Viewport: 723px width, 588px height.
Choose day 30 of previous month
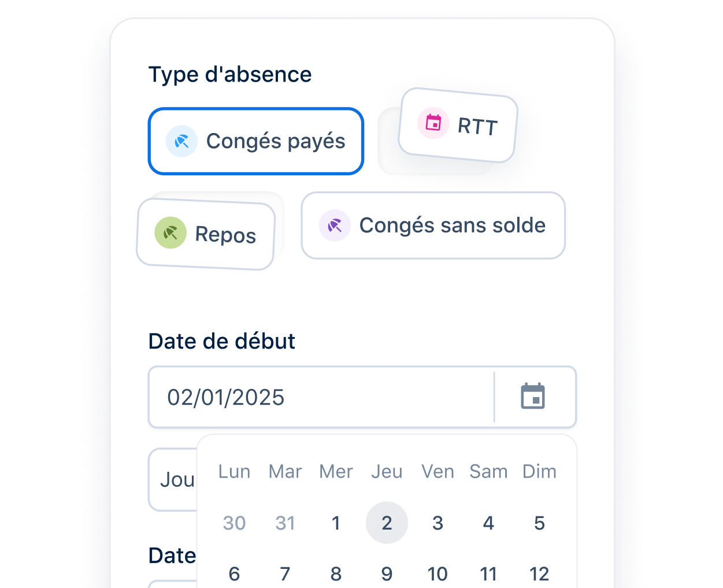point(234,523)
